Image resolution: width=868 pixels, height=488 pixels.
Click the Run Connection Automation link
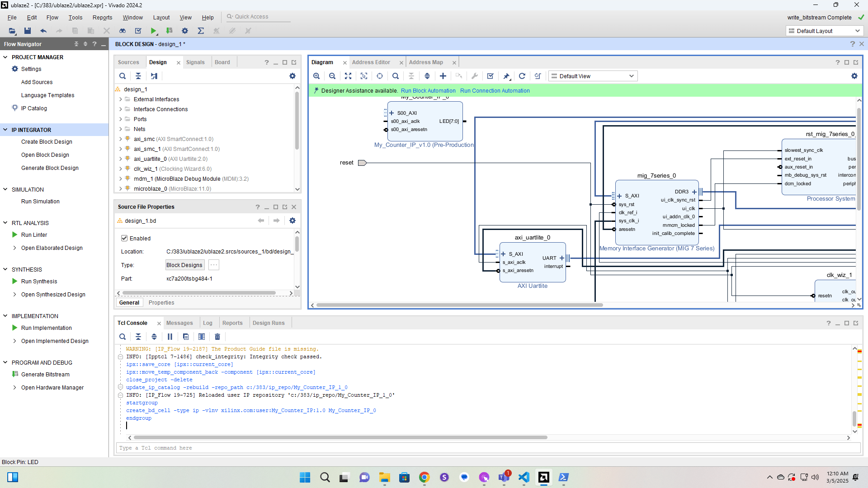pos(495,90)
